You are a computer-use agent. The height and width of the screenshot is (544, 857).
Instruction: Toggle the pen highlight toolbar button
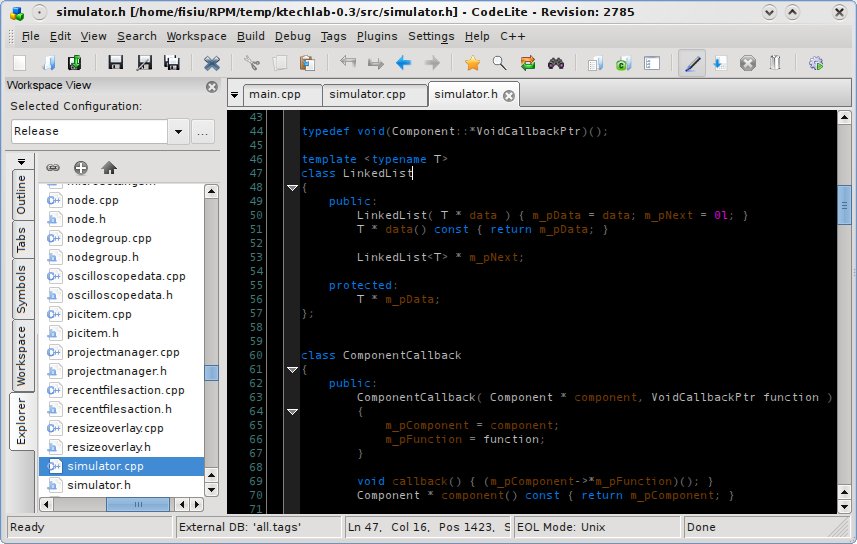[x=691, y=63]
